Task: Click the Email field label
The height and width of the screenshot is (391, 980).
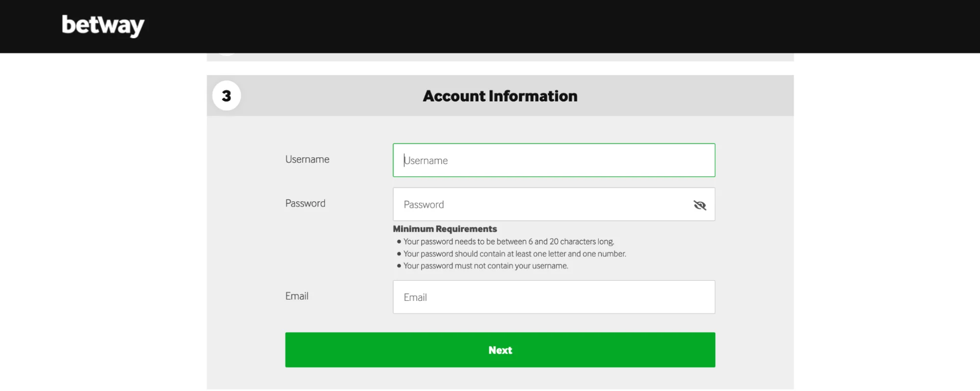Action: [x=297, y=296]
